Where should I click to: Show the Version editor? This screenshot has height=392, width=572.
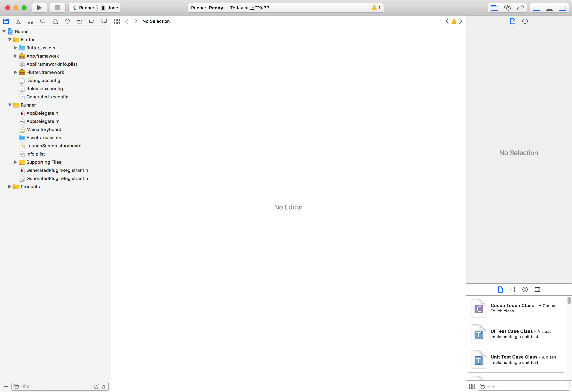(520, 8)
